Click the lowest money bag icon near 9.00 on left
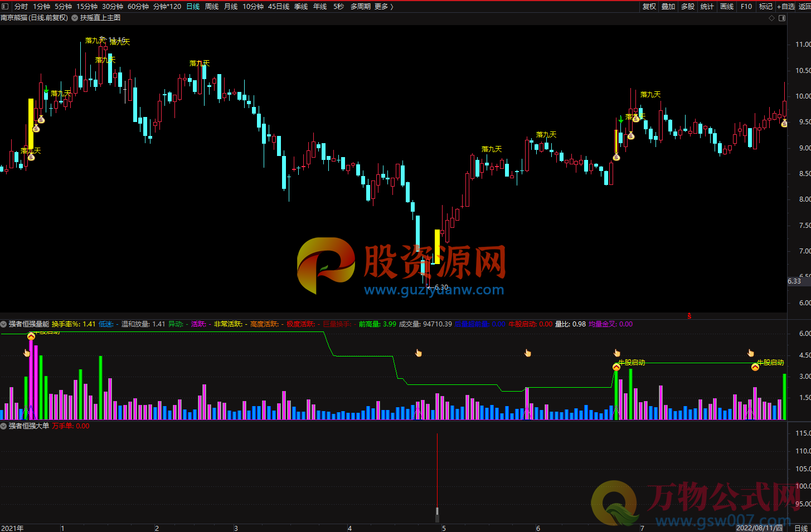This screenshot has height=532, width=811. coord(31,157)
